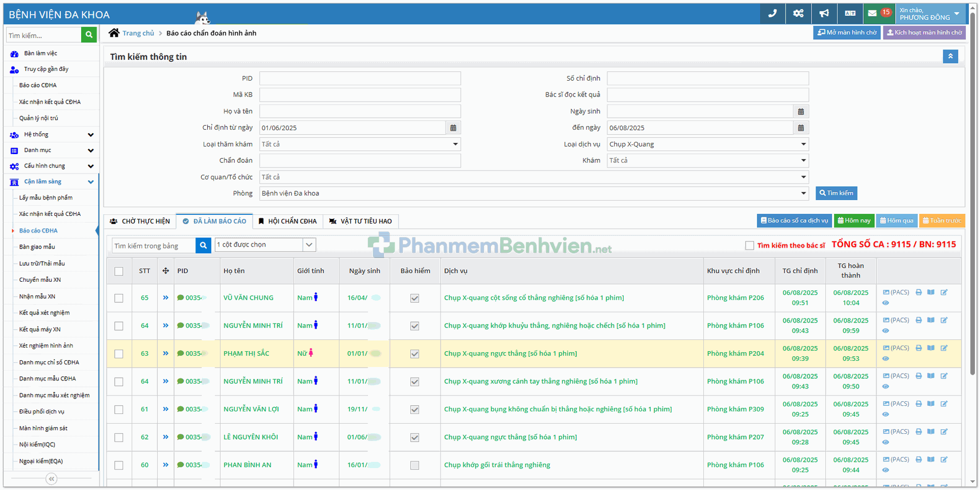Open the mail inbox with 15 messages
Screen dimensions: 980x490
click(x=879, y=13)
